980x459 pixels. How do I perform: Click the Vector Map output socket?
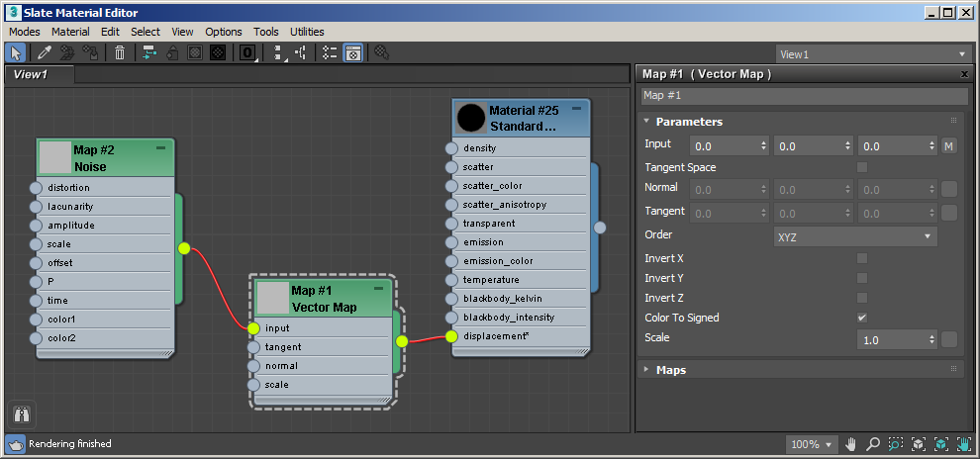click(402, 341)
